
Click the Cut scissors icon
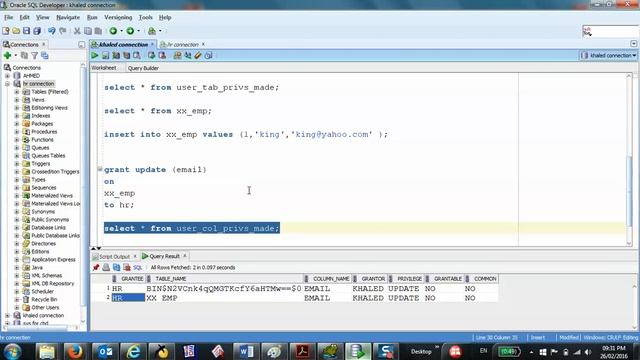(77, 31)
